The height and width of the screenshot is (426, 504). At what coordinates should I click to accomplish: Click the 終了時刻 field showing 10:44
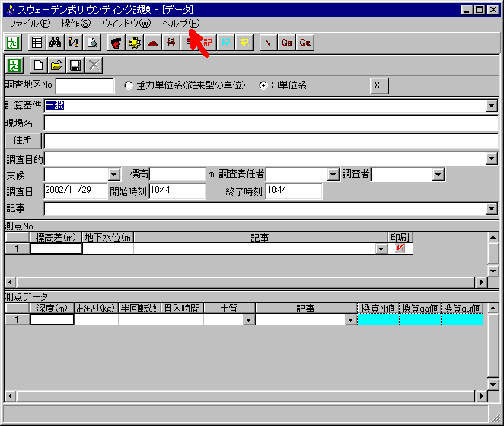294,191
